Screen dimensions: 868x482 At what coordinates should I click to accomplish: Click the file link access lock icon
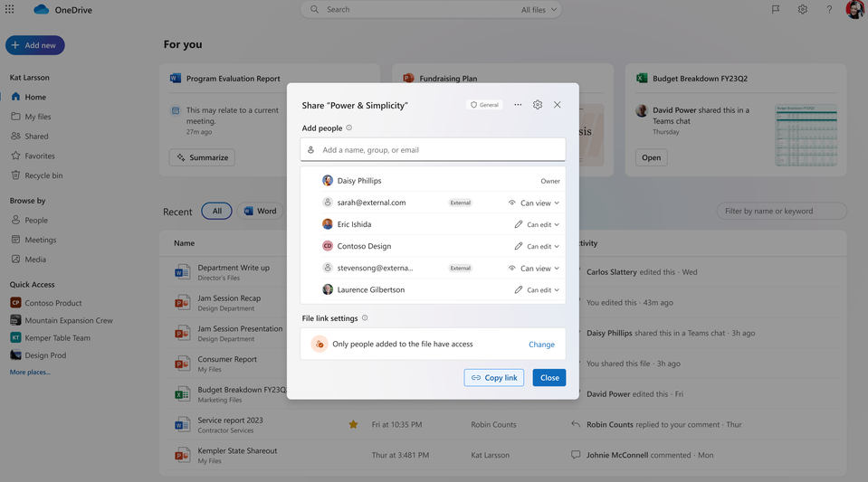tap(320, 345)
